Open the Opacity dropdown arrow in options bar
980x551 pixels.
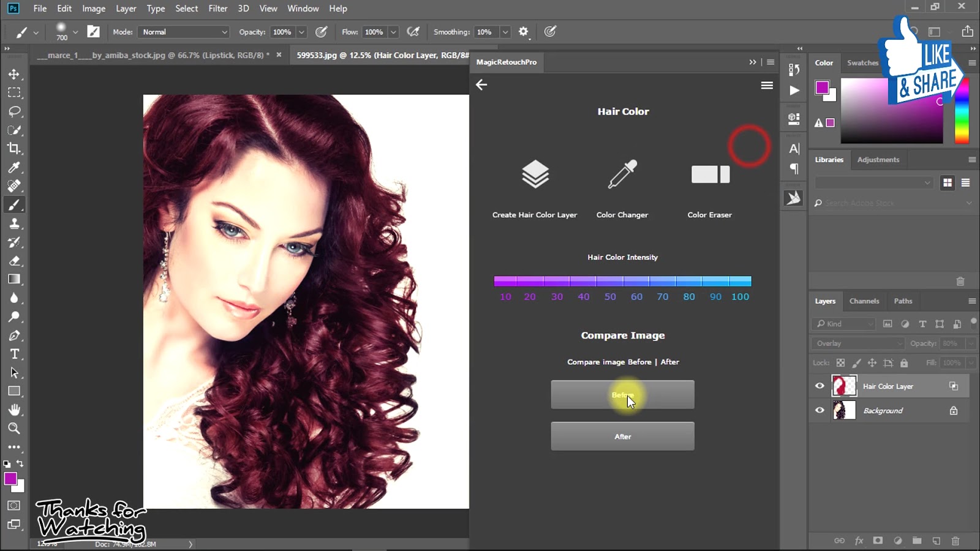coord(301,32)
